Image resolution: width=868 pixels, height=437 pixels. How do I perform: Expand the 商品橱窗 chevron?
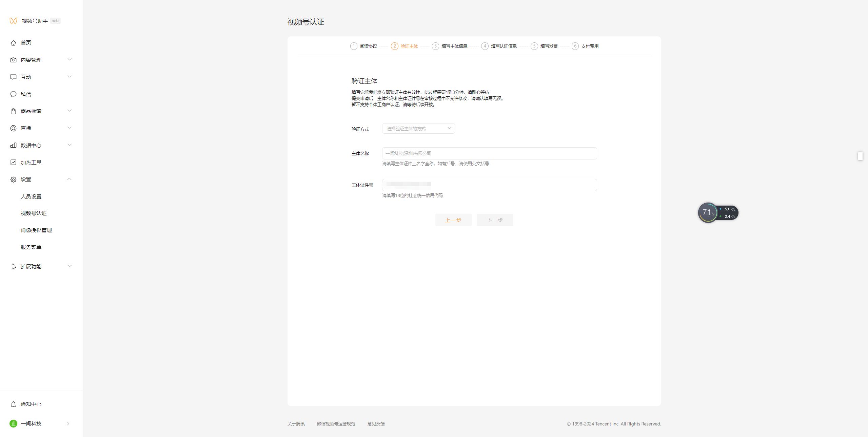click(70, 111)
